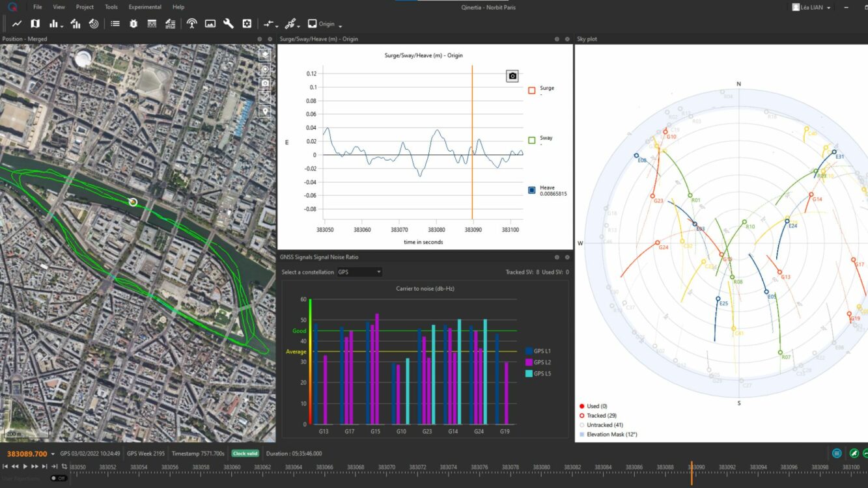Take a snapshot of the heave chart
Viewport: 868px width, 488px height.
512,76
